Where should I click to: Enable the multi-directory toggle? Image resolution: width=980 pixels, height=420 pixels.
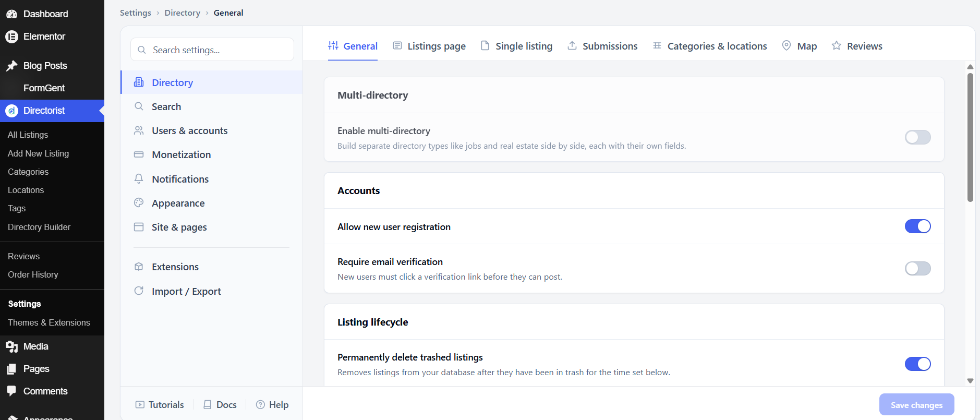[x=918, y=137]
